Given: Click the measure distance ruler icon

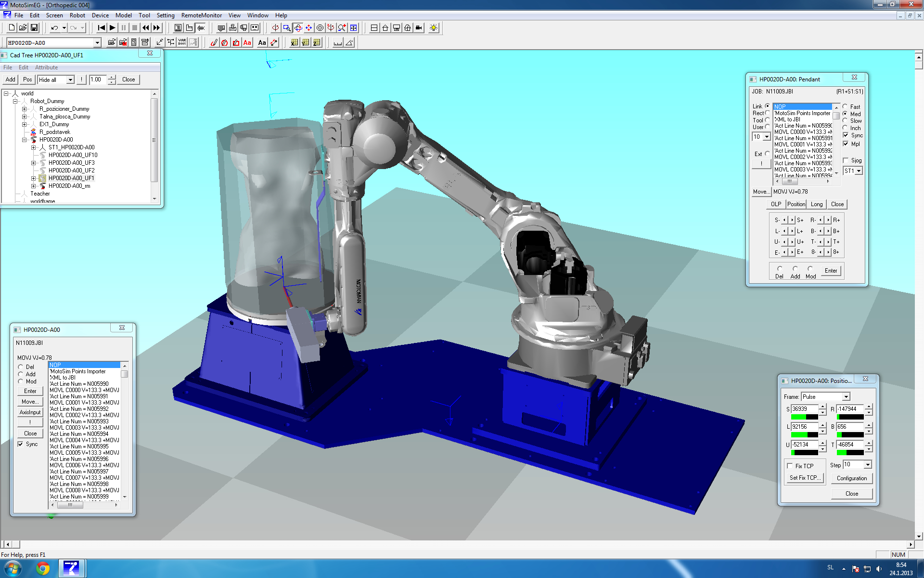Looking at the screenshot, I should [338, 42].
